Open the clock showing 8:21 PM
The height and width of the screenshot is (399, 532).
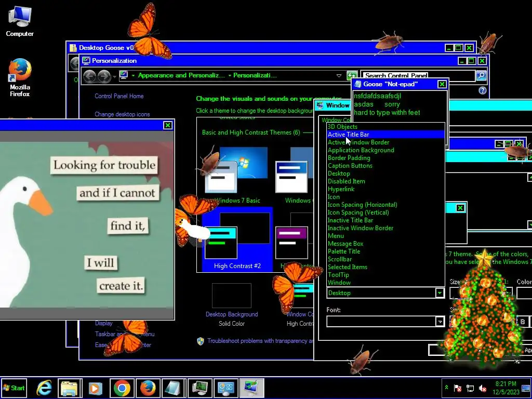point(506,388)
